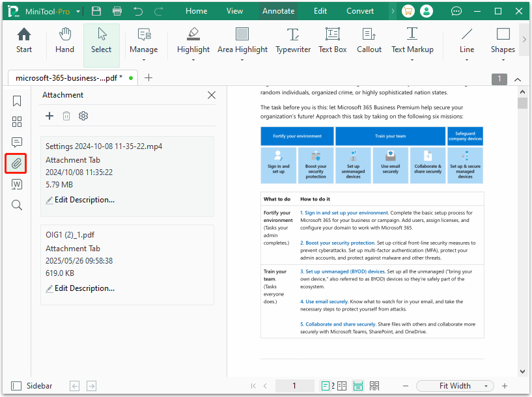Switch to the Annotate ribbon tab

(x=279, y=11)
